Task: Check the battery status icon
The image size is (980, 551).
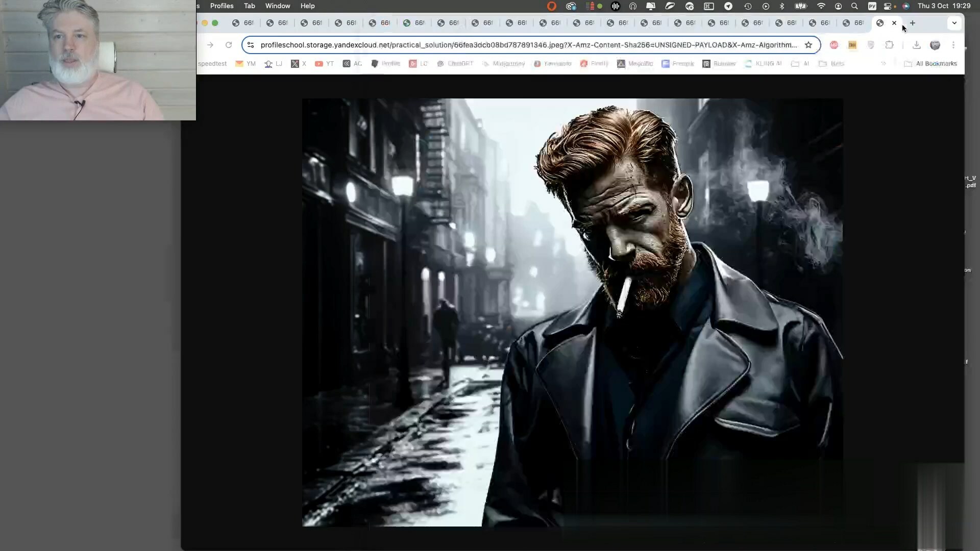Action: pos(801,6)
